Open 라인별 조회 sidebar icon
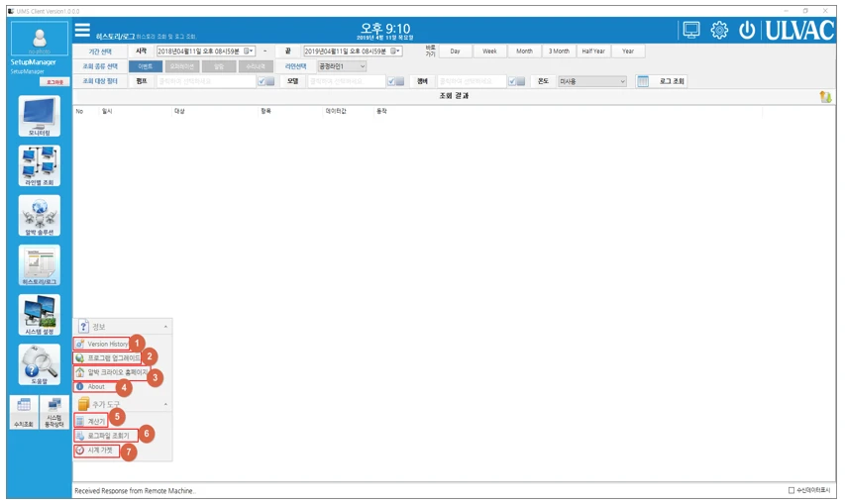 pyautogui.click(x=40, y=165)
